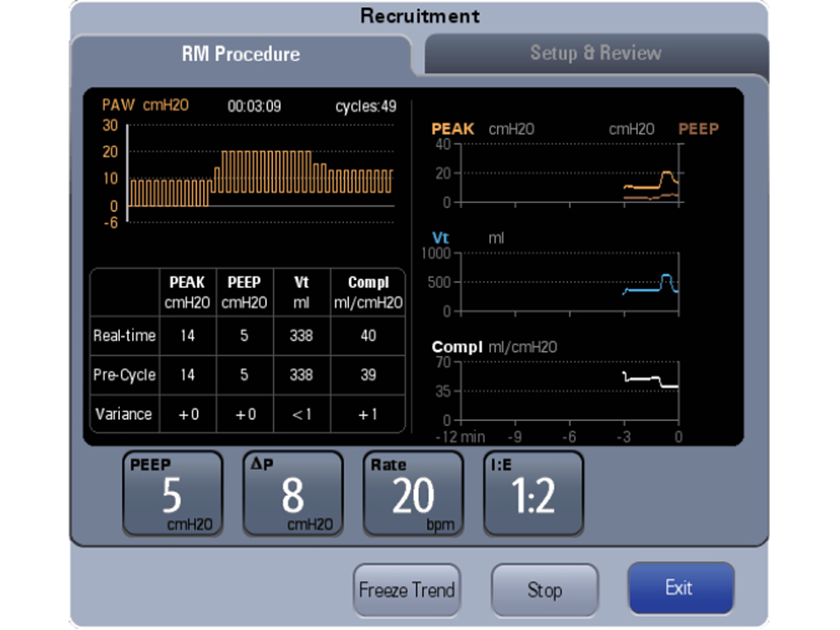The width and height of the screenshot is (840, 630).
Task: Select the RM Procedure tab
Action: pos(241,53)
